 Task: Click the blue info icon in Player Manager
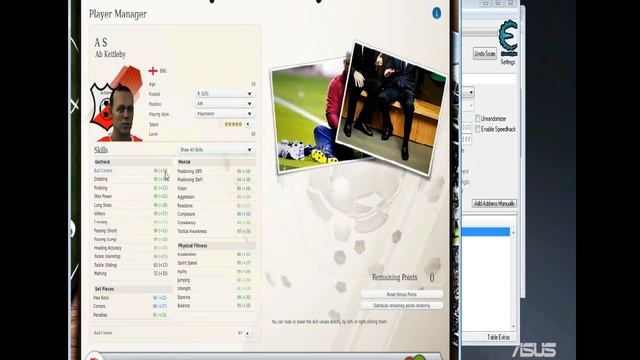[x=436, y=13]
